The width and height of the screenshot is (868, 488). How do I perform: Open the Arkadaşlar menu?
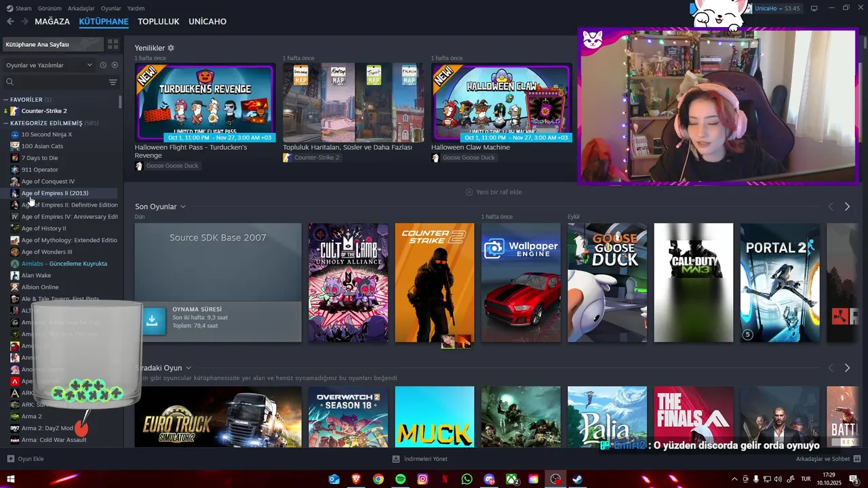(x=81, y=8)
